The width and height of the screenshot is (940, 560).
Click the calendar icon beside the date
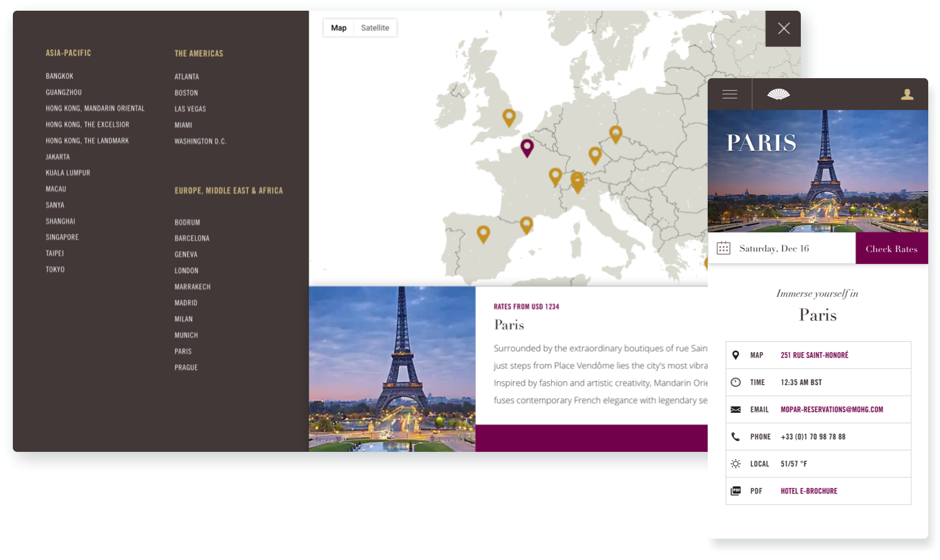(x=723, y=248)
